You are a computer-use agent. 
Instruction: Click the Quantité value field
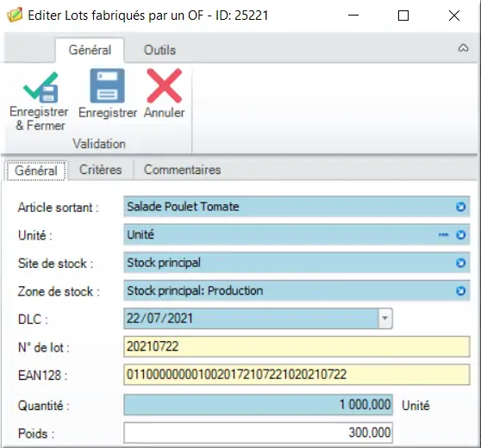258,405
